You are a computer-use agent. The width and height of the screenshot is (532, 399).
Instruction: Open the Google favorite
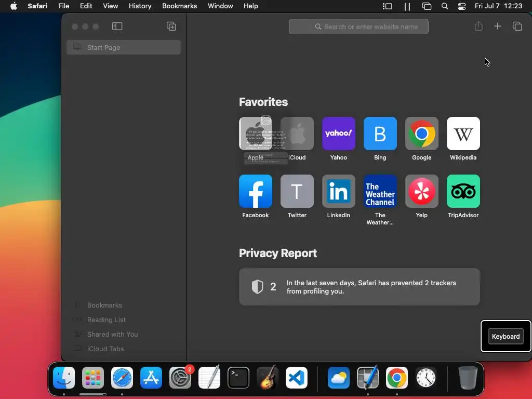click(422, 134)
